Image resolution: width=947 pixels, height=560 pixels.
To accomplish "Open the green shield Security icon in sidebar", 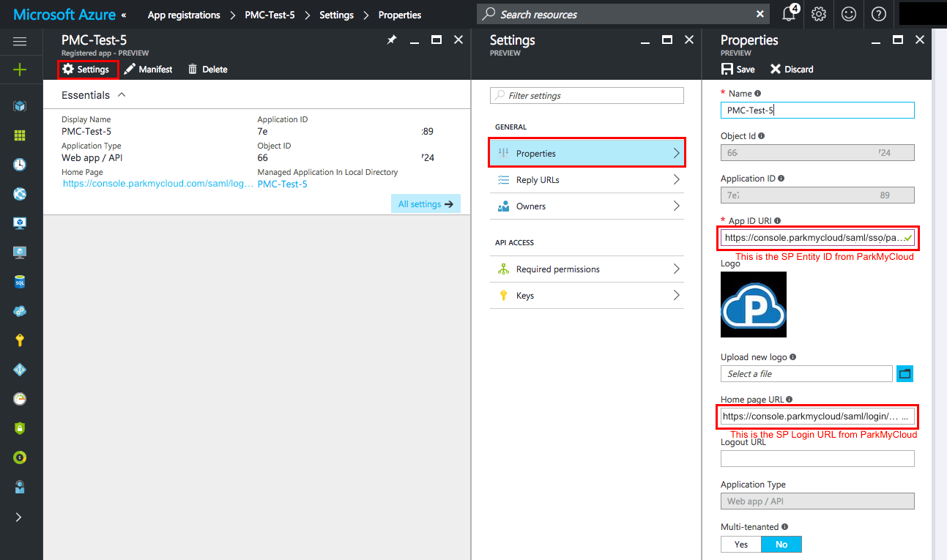I will point(20,428).
